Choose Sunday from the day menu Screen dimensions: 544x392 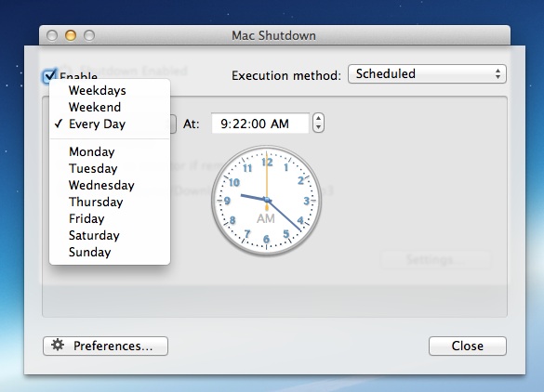pos(110,252)
